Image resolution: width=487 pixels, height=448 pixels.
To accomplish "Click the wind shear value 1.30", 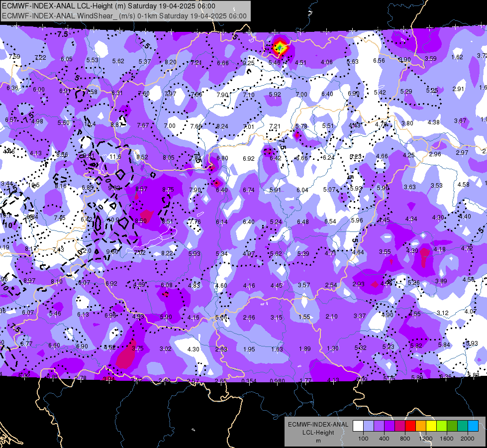I will pyautogui.click(x=333, y=348).
